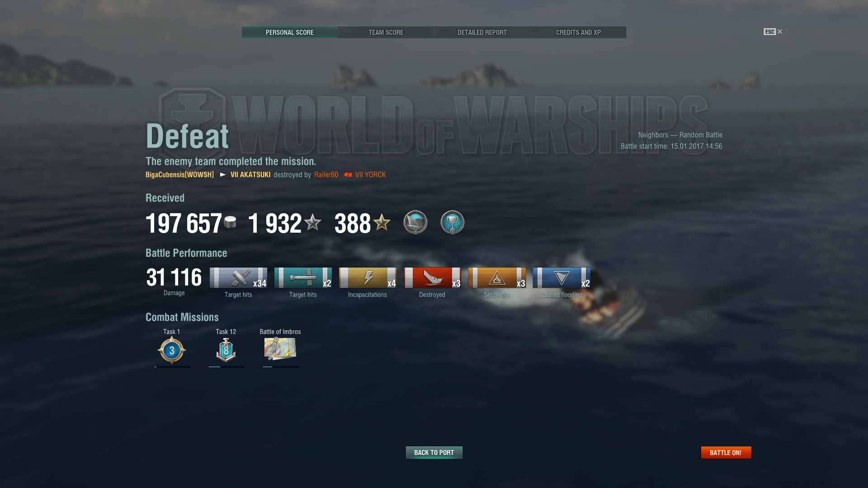Click the silver credits coin icon
868x488 pixels.
[x=230, y=222]
